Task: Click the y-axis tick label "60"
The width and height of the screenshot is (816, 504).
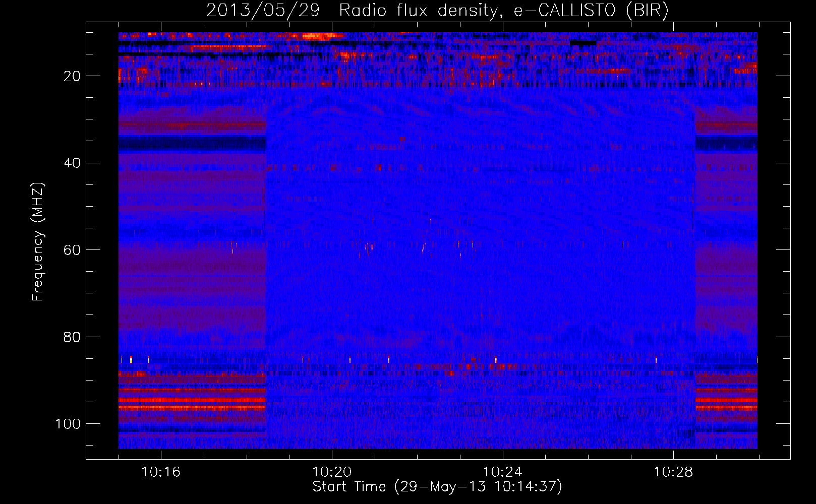Action: pyautogui.click(x=73, y=250)
